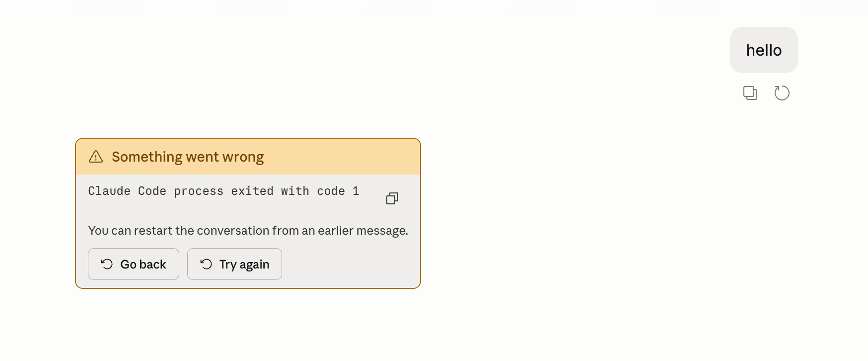Select the orange error header bar
868x361 pixels.
(248, 157)
